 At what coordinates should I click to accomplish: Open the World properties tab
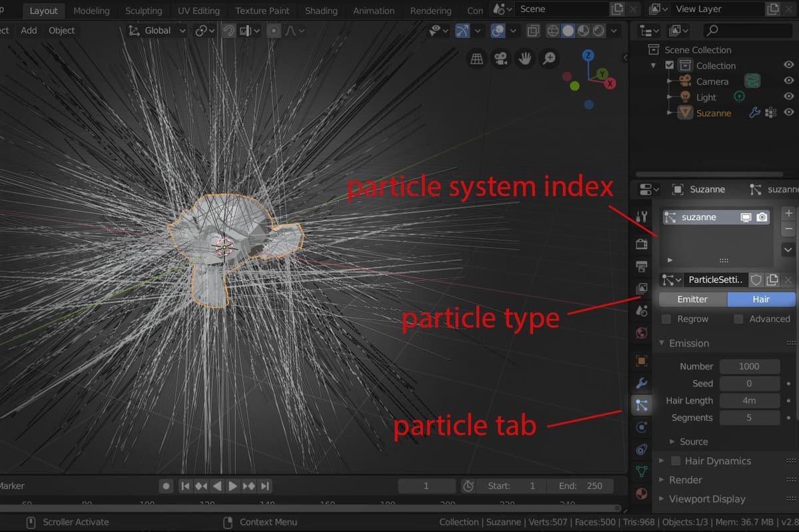click(x=642, y=332)
